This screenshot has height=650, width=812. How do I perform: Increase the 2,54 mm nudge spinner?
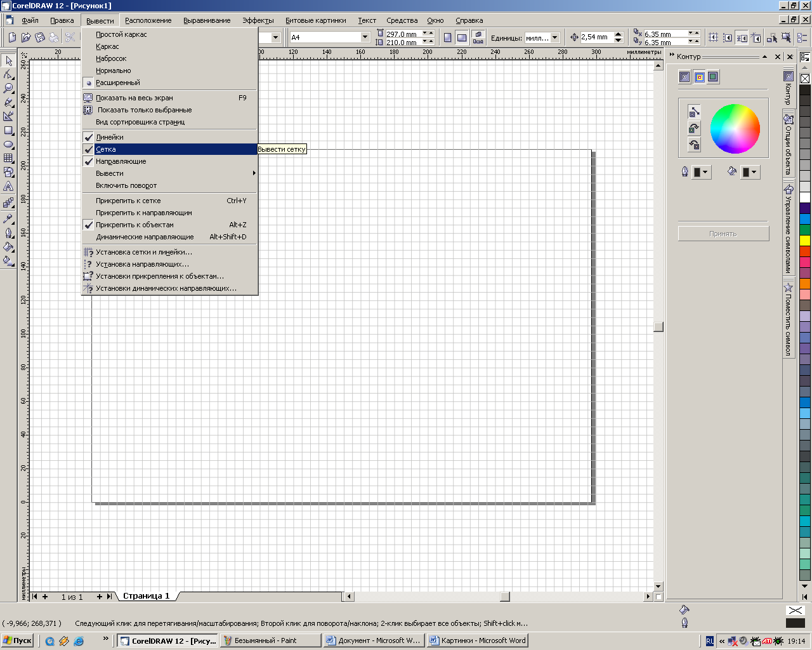pyautogui.click(x=619, y=34)
